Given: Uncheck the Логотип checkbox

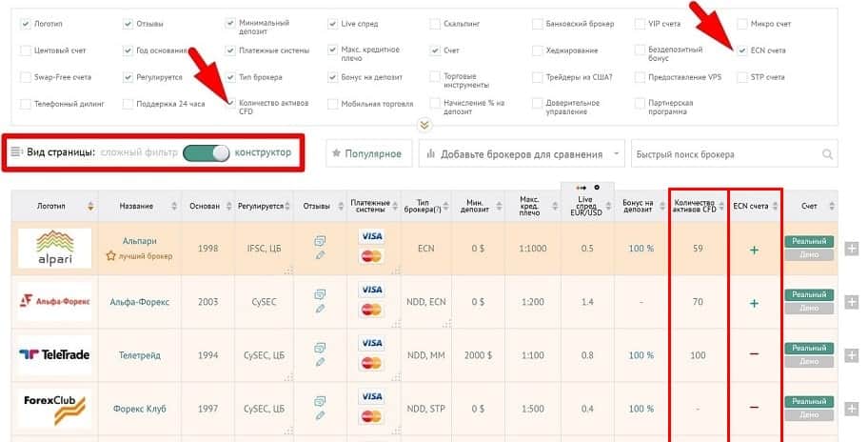Looking at the screenshot, I should tap(26, 24).
